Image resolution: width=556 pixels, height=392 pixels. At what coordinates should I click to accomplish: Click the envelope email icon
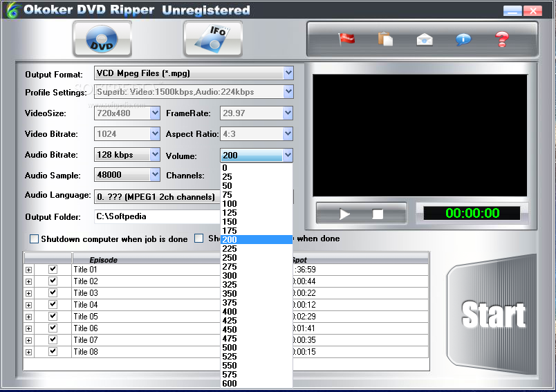click(425, 39)
